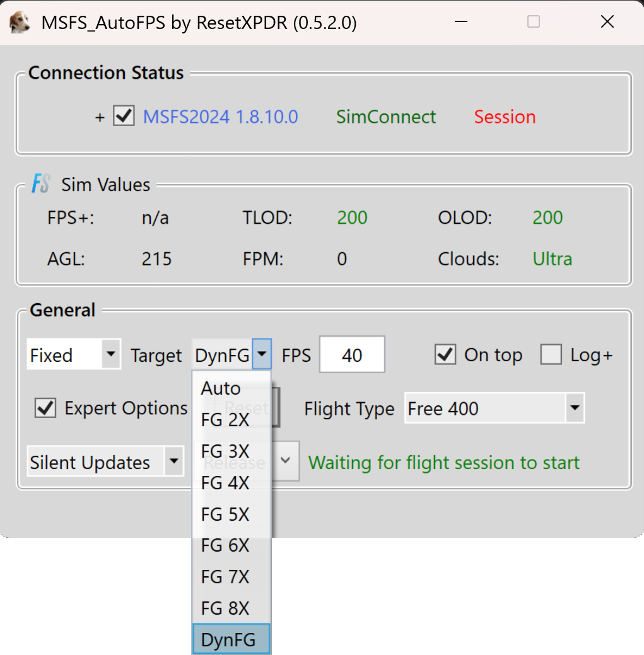
Task: Click the dog app icon in title bar
Action: pyautogui.click(x=19, y=22)
